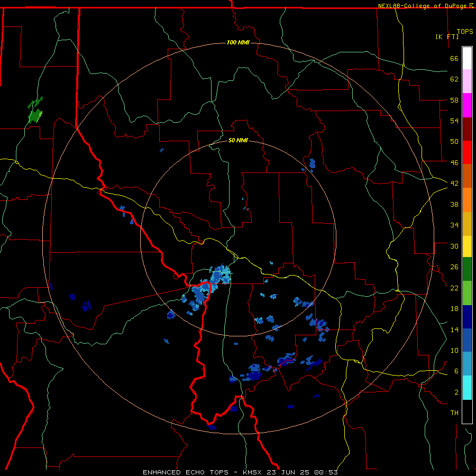Click the KMSX station identifier in caption
Viewport: 476px width, 476px height.
253,472
